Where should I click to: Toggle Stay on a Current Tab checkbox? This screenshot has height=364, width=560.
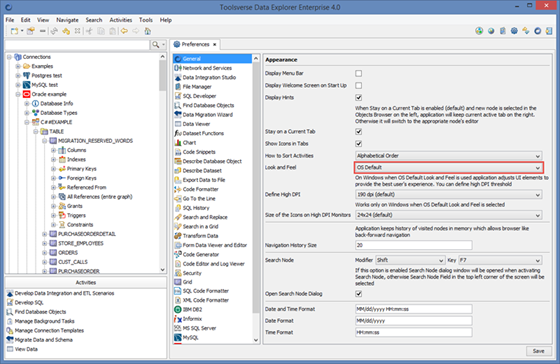tap(359, 131)
